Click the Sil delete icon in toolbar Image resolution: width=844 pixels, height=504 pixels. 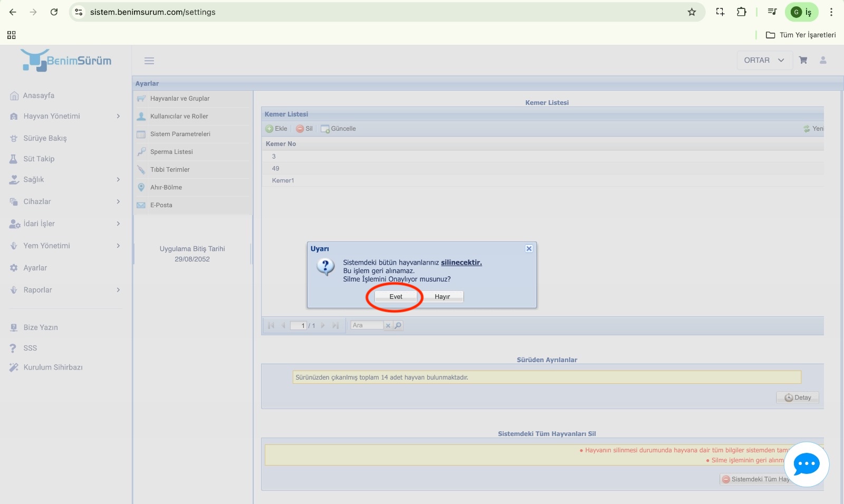click(x=300, y=129)
